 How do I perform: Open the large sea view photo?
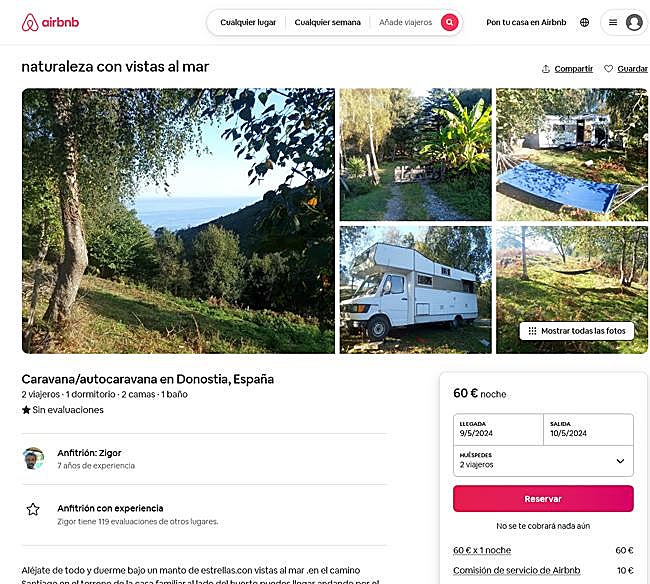[178, 221]
